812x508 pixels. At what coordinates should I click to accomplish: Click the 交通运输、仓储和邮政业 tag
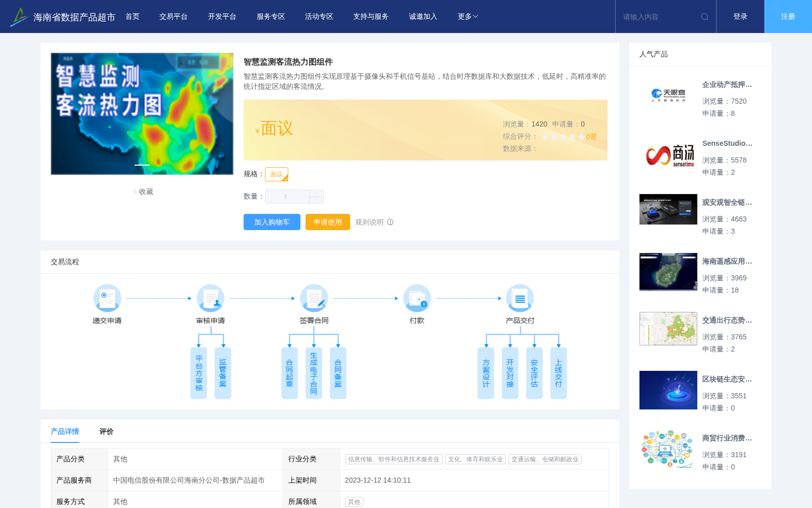[x=545, y=459]
